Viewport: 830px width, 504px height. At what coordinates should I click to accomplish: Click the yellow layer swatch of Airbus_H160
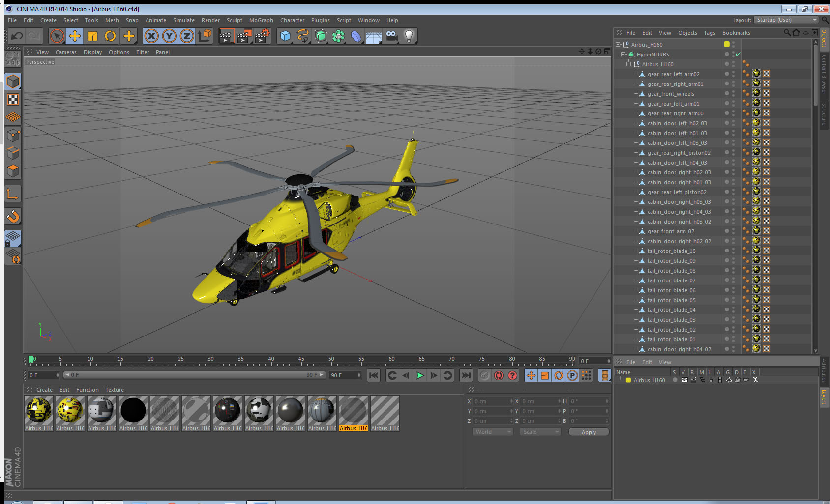point(727,44)
